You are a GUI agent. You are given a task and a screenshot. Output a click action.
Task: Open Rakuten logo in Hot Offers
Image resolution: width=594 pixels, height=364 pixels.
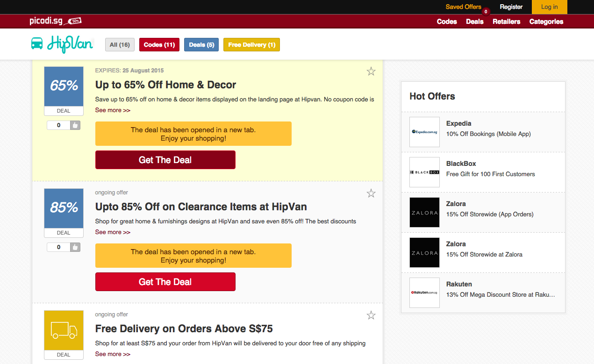click(x=424, y=293)
